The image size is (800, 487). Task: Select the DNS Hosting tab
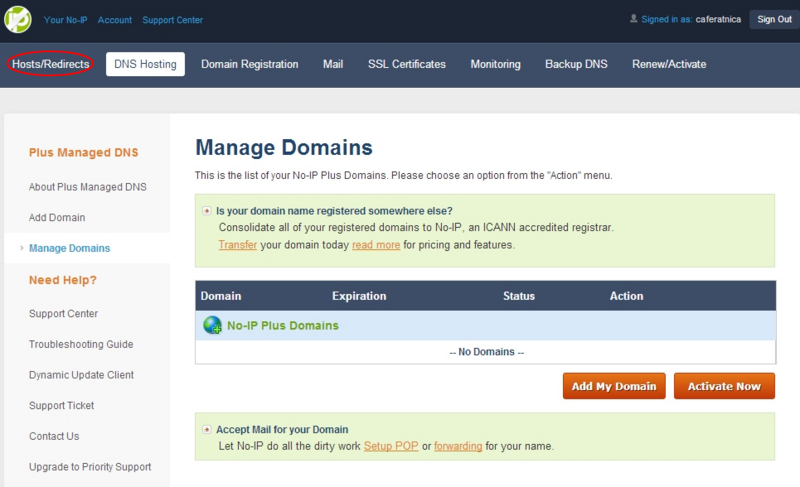[x=145, y=64]
